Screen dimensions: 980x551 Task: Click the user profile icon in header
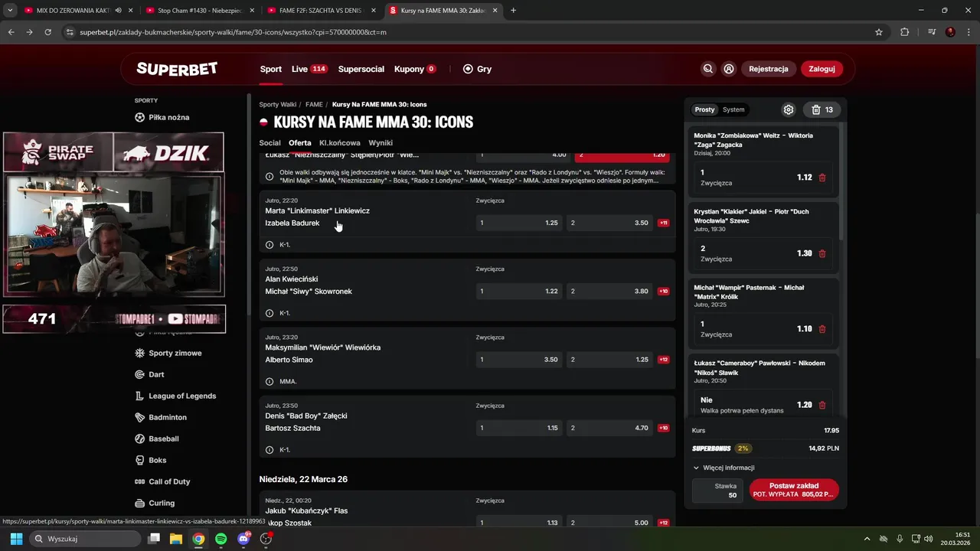[x=729, y=69]
